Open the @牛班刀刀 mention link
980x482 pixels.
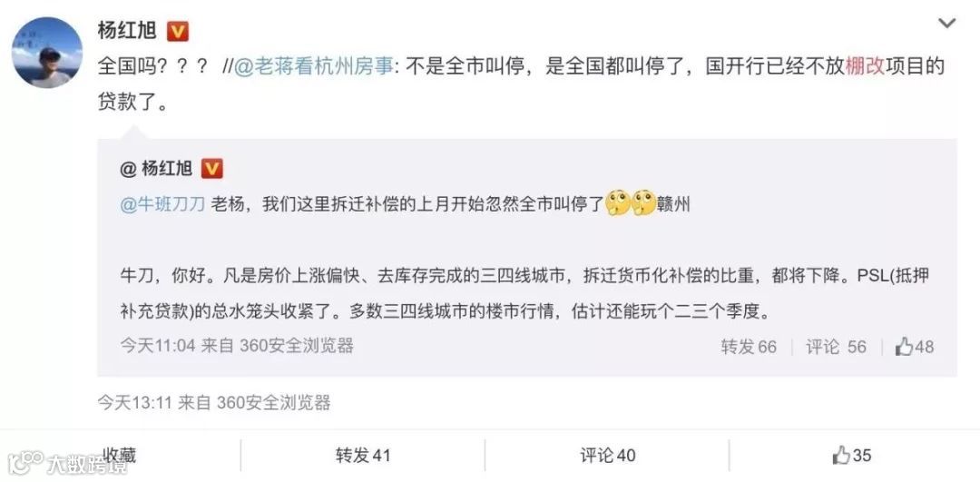pos(162,204)
